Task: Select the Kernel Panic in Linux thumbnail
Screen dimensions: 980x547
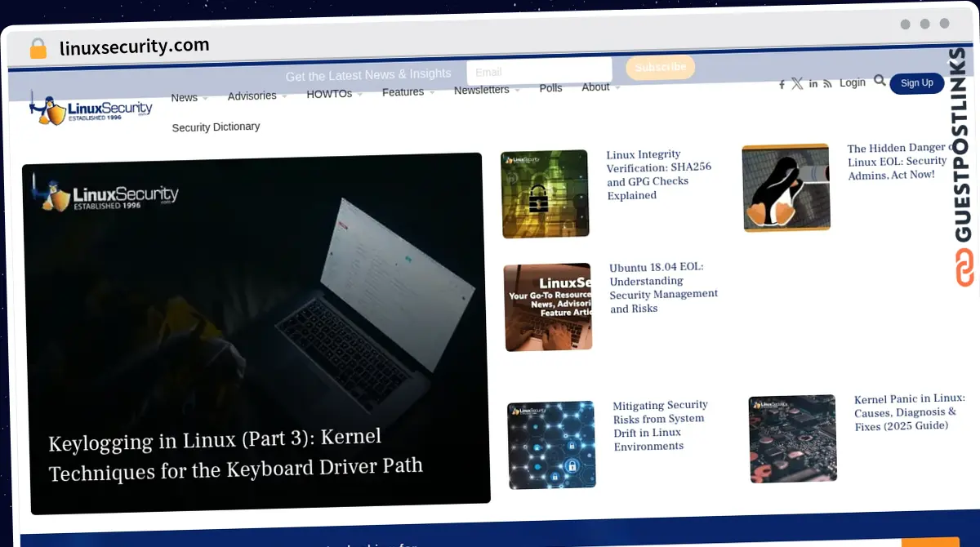Action: coord(792,438)
